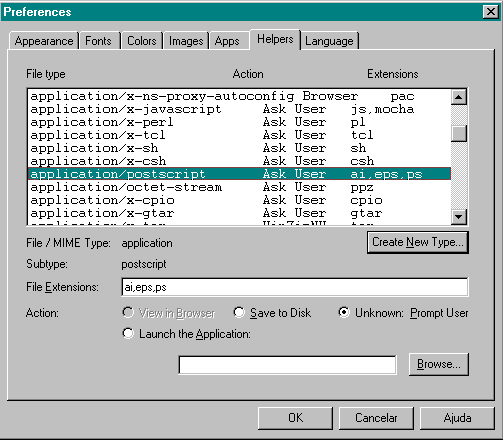This screenshot has height=440, width=503.
Task: Select the application/x-javascript row
Action: (x=239, y=109)
